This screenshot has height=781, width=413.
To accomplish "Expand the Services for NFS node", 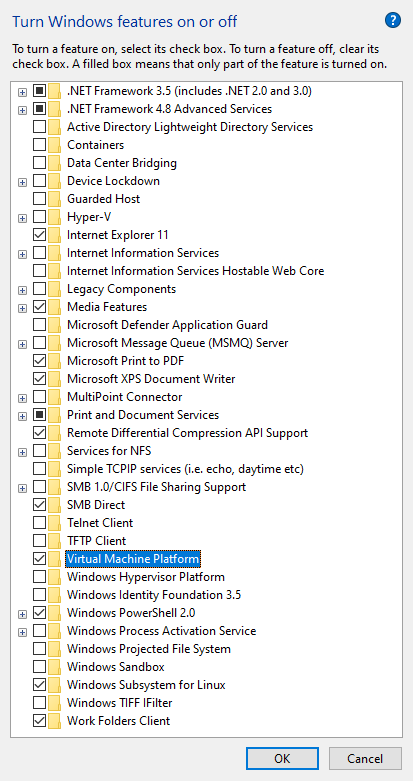I will tap(22, 452).
